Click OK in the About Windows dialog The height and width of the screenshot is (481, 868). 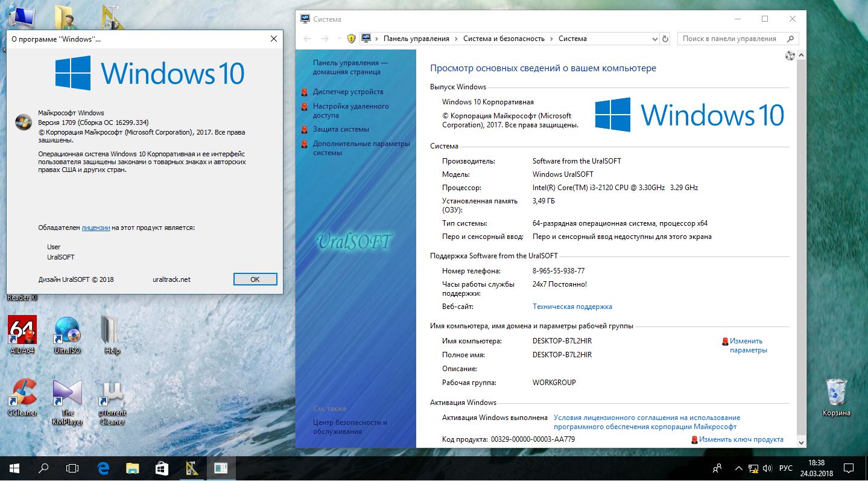point(255,279)
